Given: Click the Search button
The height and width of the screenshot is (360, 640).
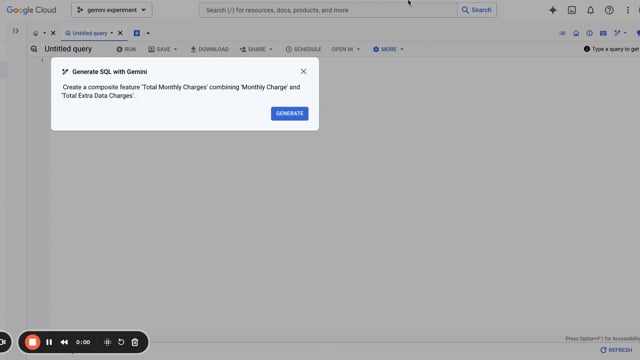Looking at the screenshot, I should click(x=476, y=10).
